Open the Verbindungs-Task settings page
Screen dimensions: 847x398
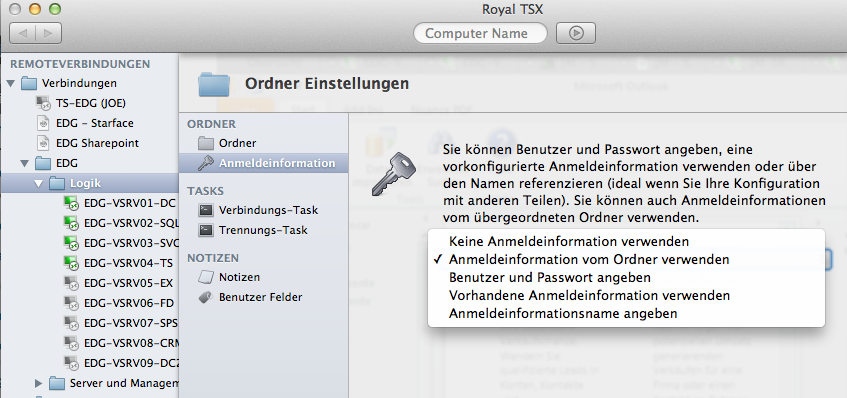264,210
